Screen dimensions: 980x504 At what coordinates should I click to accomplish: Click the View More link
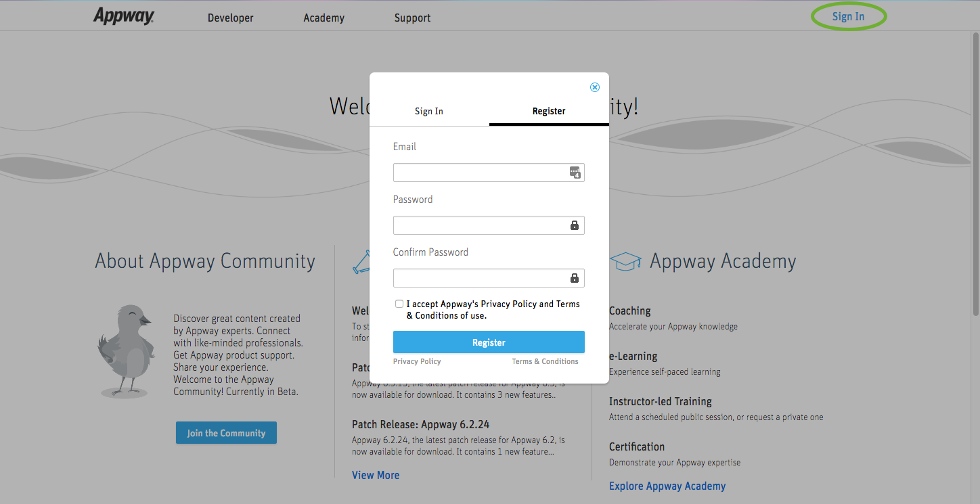(x=376, y=475)
